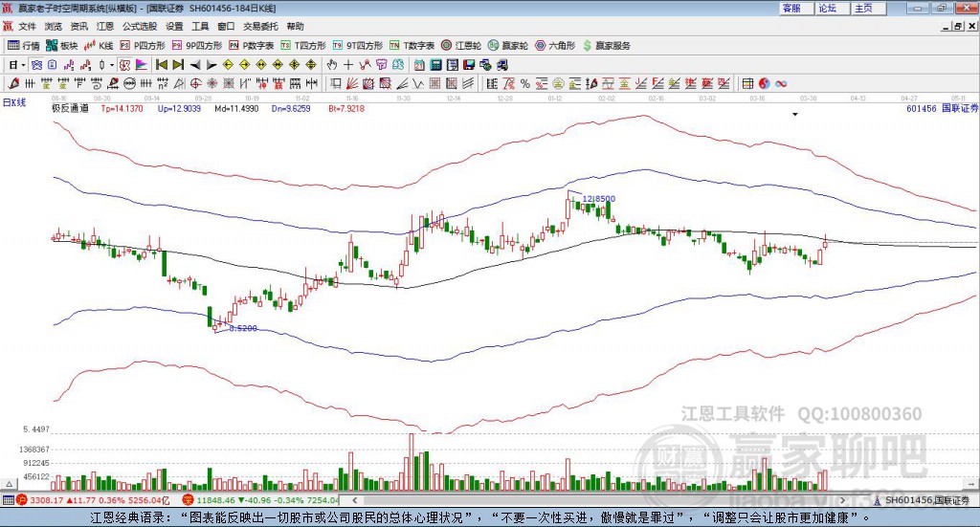Screen dimensions: 980x527
Task: Step chart left with black arrow
Action: [x=195, y=65]
